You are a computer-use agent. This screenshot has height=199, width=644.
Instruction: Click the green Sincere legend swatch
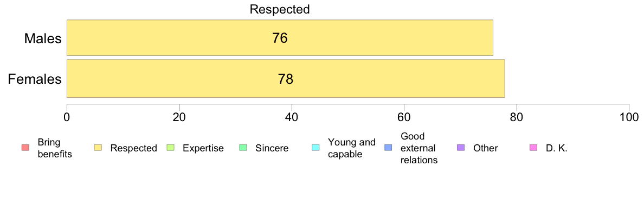point(242,148)
